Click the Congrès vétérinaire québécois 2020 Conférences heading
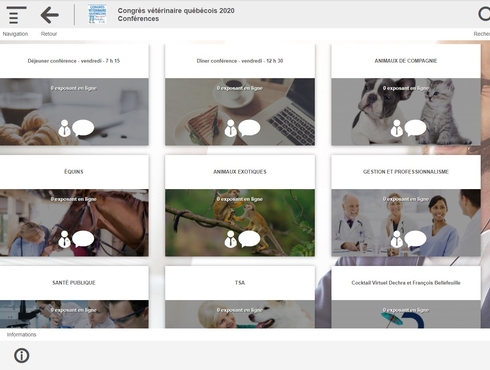Image resolution: width=490 pixels, height=370 pixels. pos(176,15)
